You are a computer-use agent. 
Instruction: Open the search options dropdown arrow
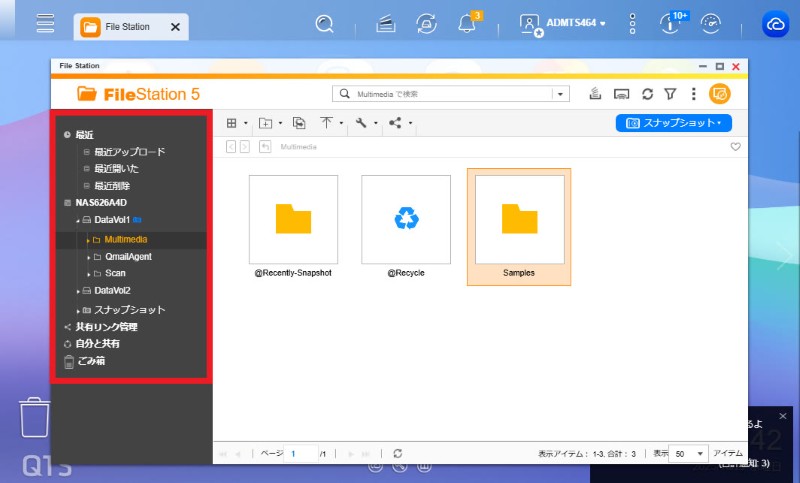click(x=560, y=94)
